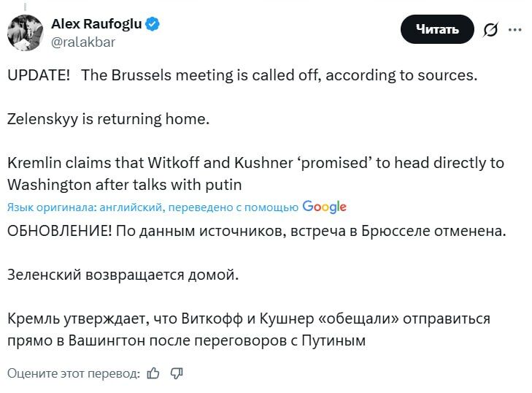This screenshot has height=393, width=532.
Task: Open the three-dot more options menu
Action: [515, 29]
